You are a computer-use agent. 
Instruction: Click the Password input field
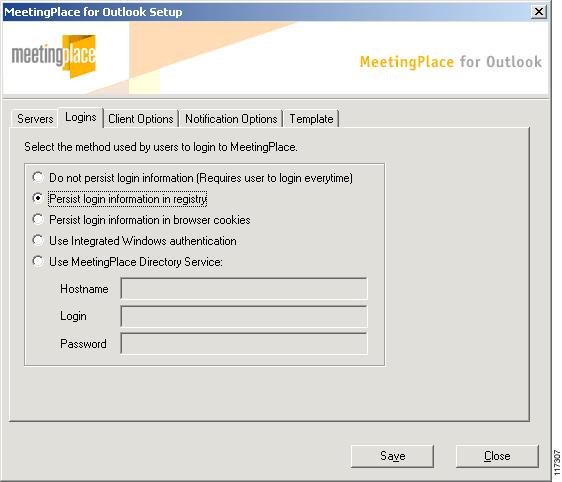(x=244, y=343)
